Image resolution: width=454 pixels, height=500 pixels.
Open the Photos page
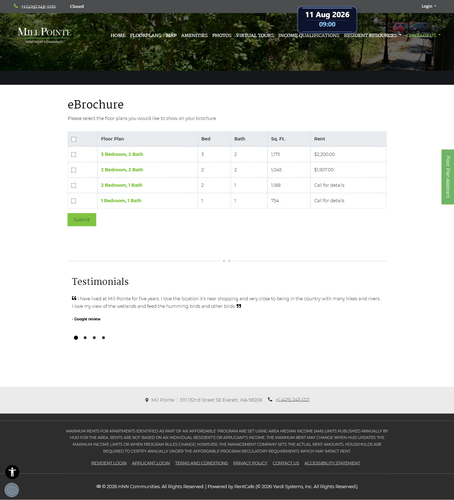click(222, 35)
